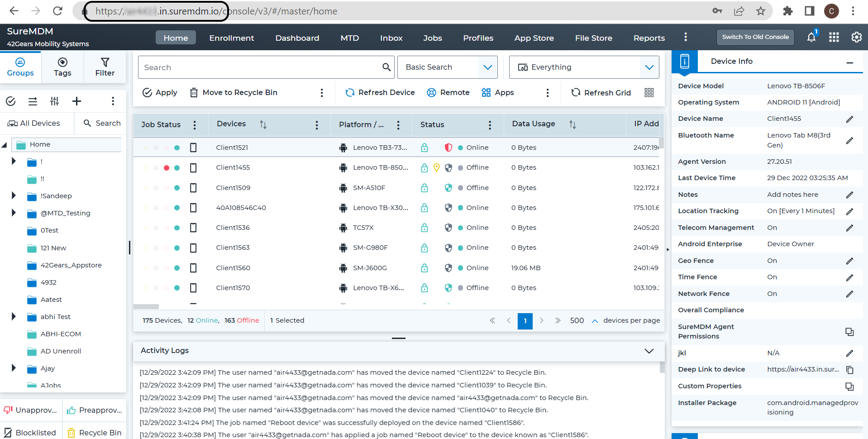Expand the !Sandeep group
This screenshot has width=868, height=439.
[x=14, y=196]
